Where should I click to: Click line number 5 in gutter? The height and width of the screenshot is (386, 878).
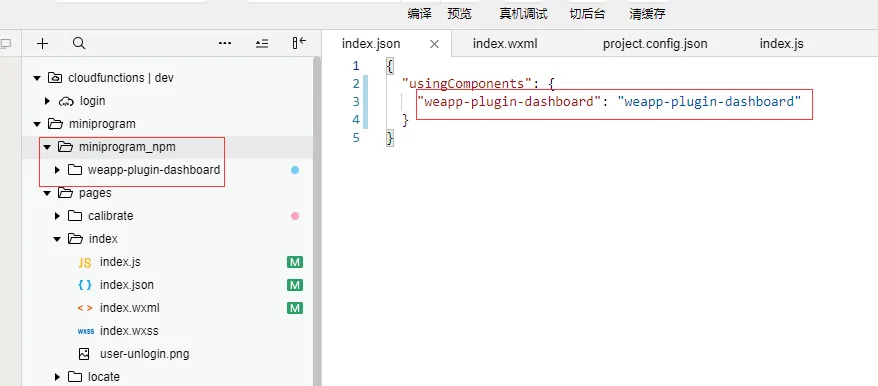click(x=356, y=137)
